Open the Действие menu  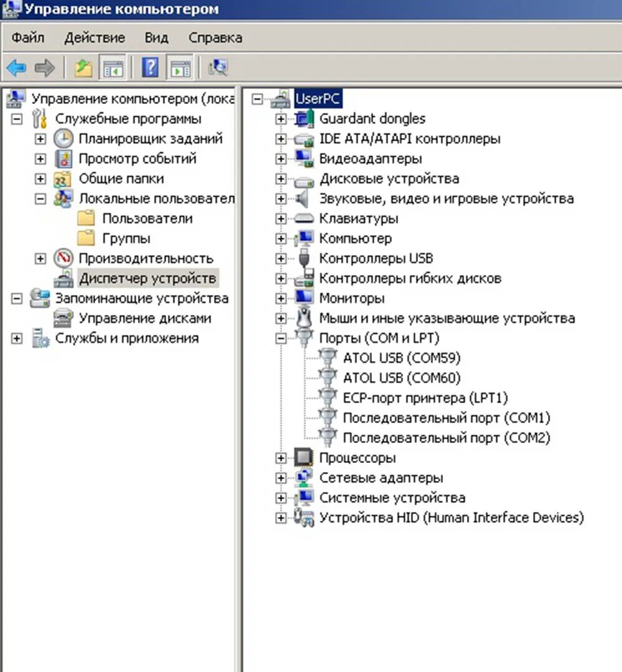coord(95,38)
